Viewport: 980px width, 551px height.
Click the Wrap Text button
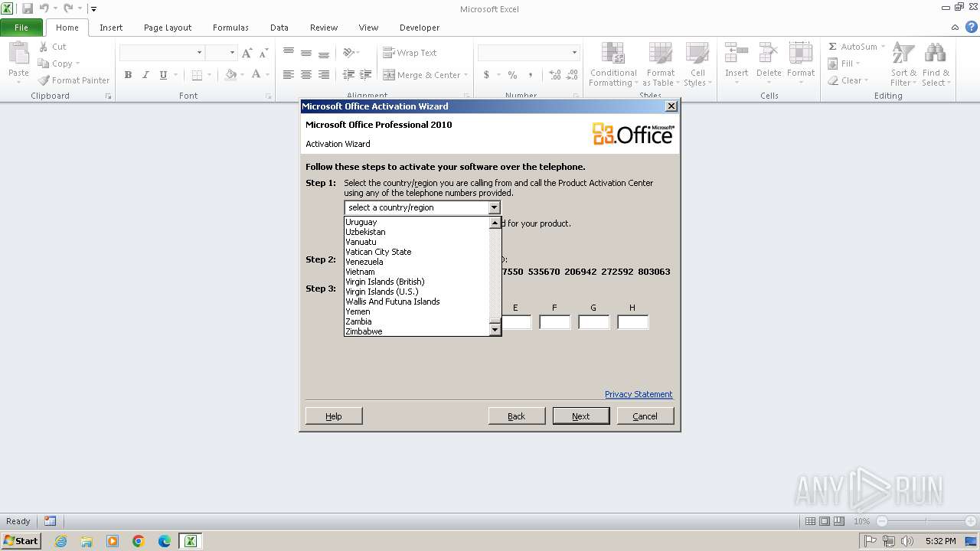pyautogui.click(x=410, y=53)
